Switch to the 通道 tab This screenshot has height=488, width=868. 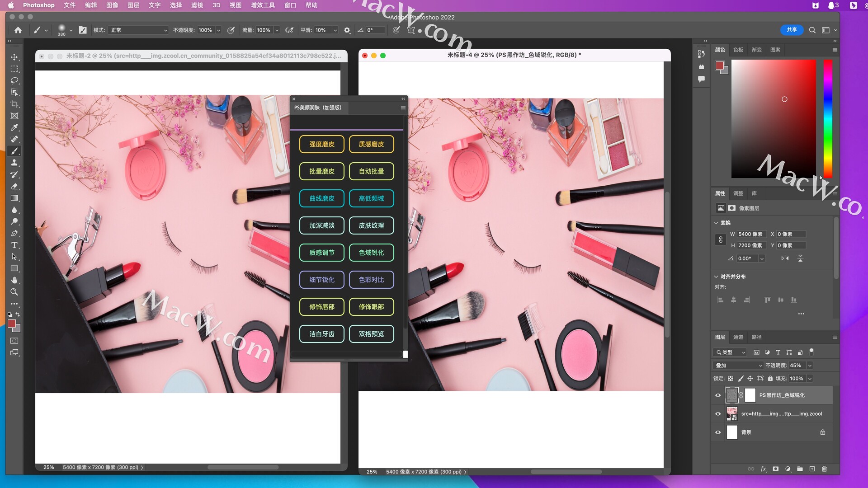(738, 337)
